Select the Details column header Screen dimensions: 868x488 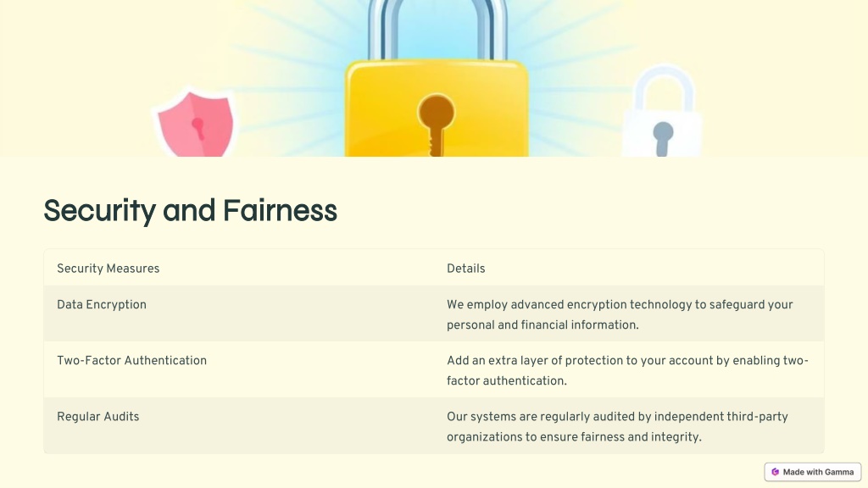coord(465,269)
